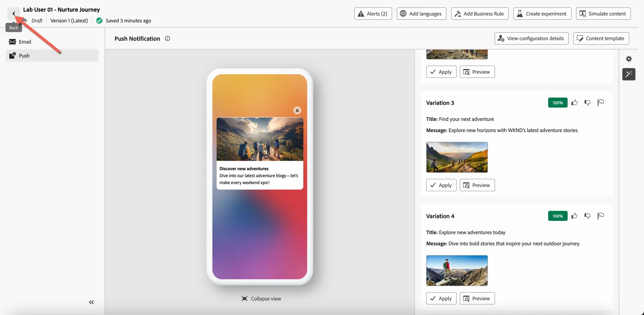The height and width of the screenshot is (315, 644).
Task: Click the phone preview notification image
Action: tap(260, 139)
